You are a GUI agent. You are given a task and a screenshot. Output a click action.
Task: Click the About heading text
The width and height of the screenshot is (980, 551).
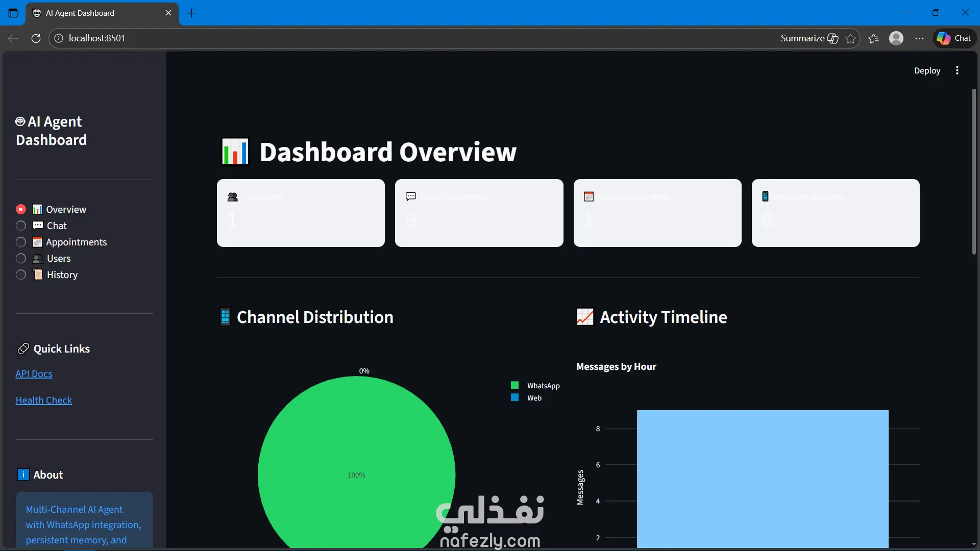coord(48,474)
